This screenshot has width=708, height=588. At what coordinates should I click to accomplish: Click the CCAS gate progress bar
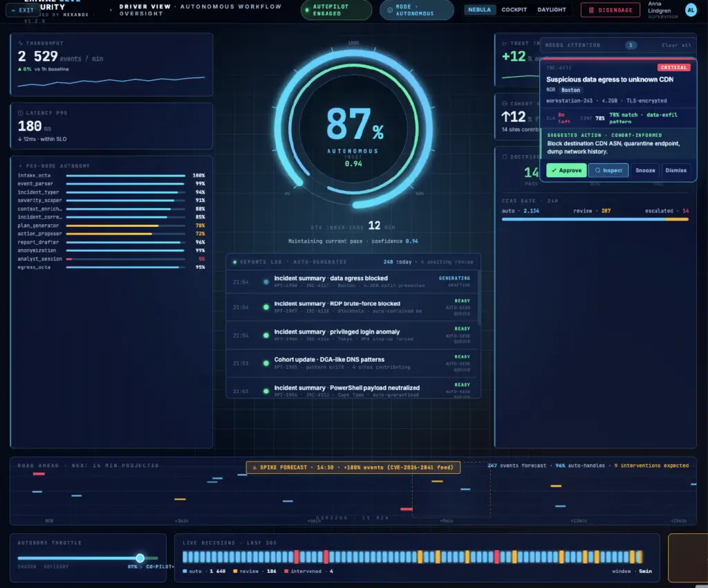tap(595, 219)
